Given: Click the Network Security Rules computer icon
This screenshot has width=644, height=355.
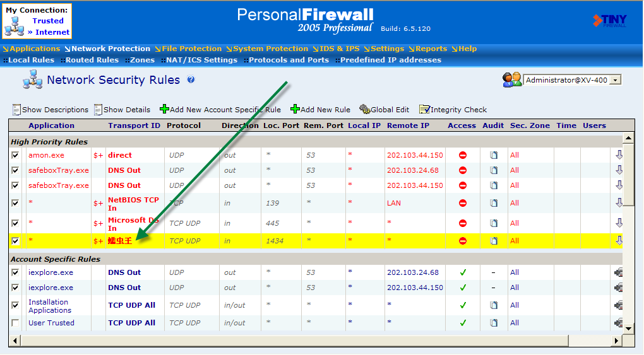Looking at the screenshot, I should 32,79.
